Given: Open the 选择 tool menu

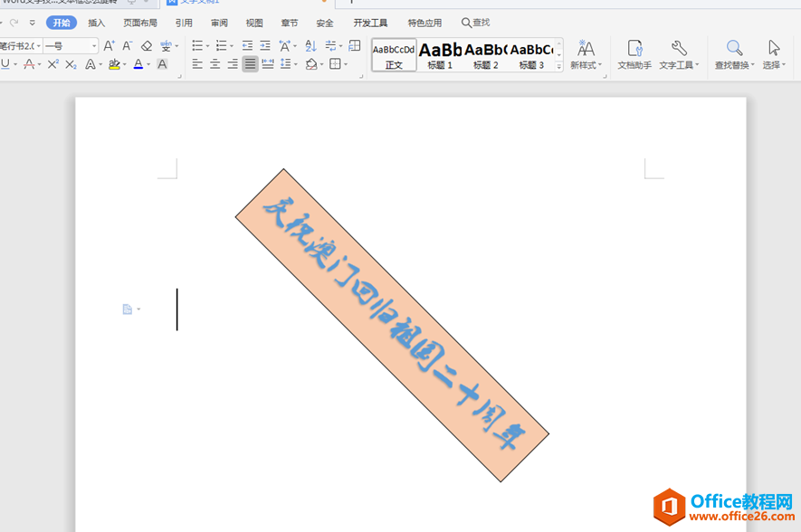Looking at the screenshot, I should 774,54.
